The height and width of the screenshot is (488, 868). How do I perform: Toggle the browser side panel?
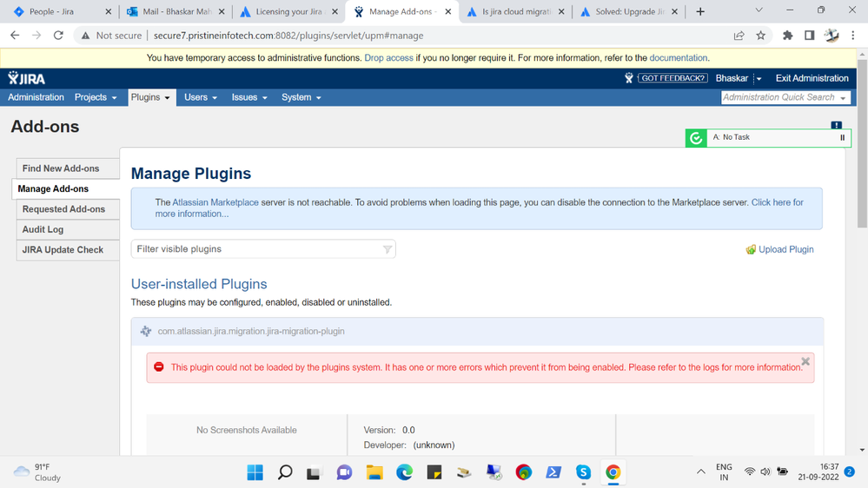[809, 36]
